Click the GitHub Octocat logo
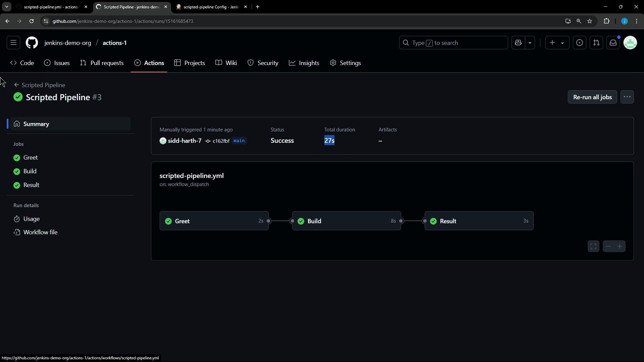The width and height of the screenshot is (644, 362). point(32,43)
